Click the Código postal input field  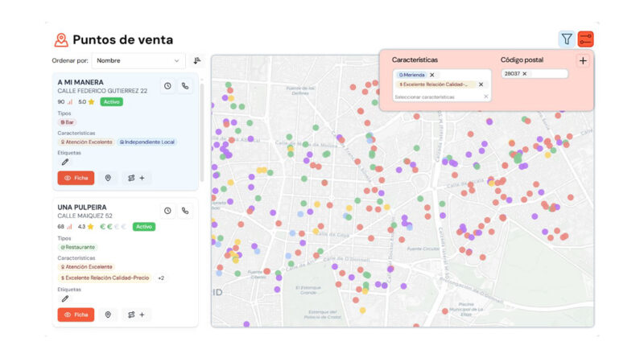click(x=547, y=74)
